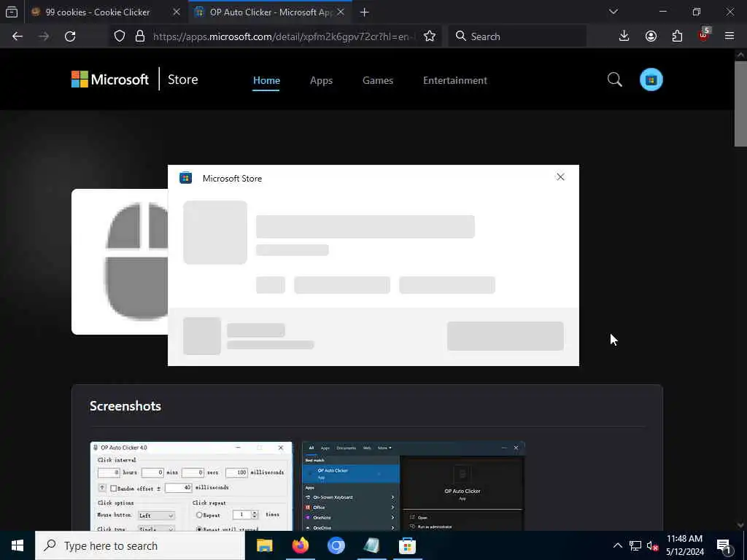The height and width of the screenshot is (560, 747).
Task: Open the Start menu search screenshot thumbnail
Action: 414,486
